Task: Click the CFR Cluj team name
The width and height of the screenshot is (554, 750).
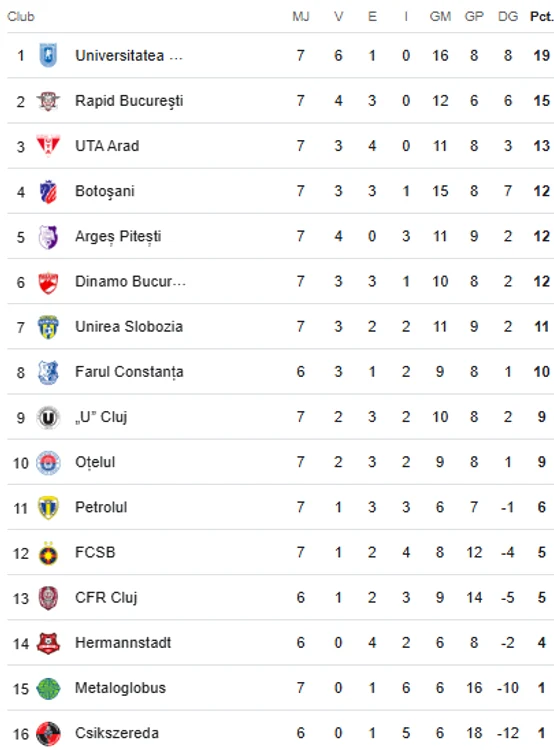Action: coord(106,598)
